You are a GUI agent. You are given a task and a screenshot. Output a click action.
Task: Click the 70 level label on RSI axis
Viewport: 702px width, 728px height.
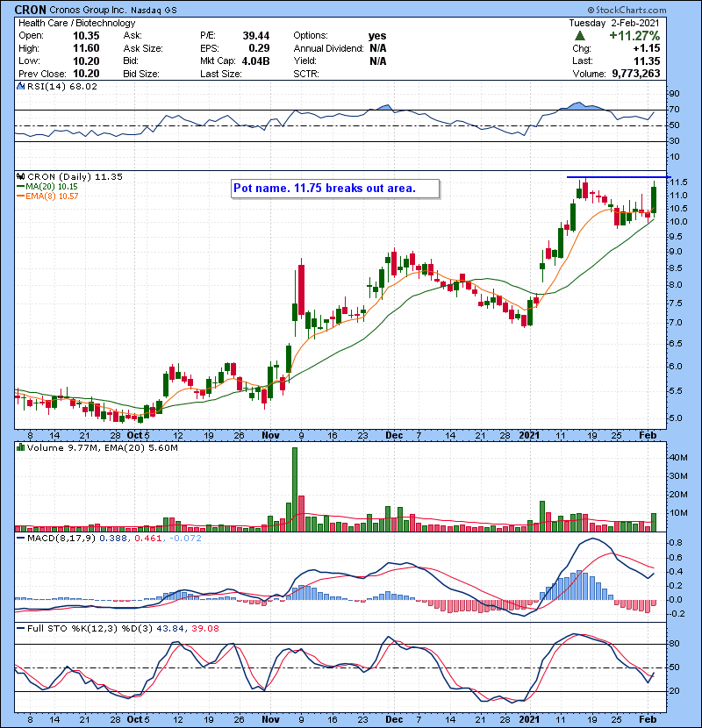pyautogui.click(x=674, y=110)
